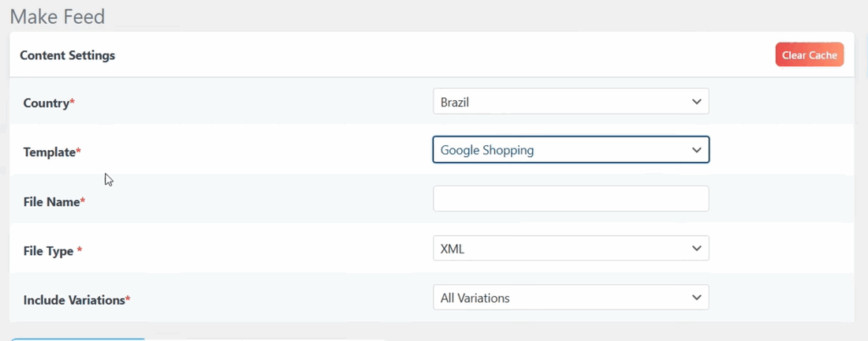Open the Template dropdown showing Google Shopping

point(570,150)
